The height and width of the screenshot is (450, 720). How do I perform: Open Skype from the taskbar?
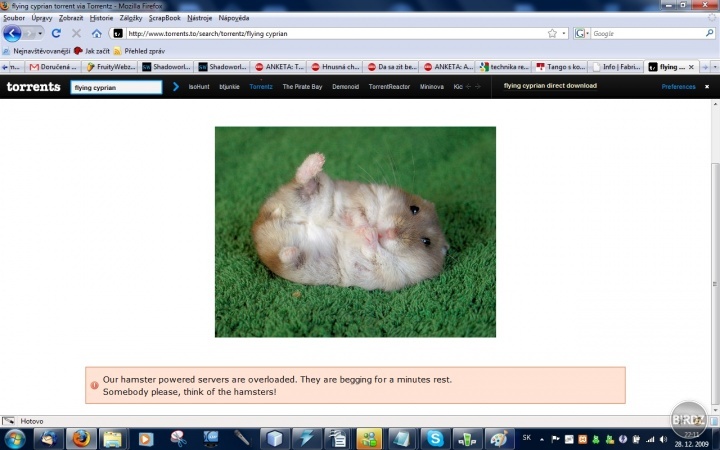[435, 438]
